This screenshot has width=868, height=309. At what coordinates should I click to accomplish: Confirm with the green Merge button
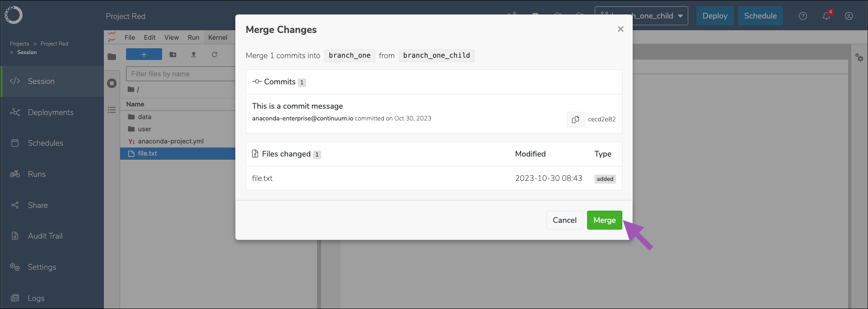[x=604, y=220]
